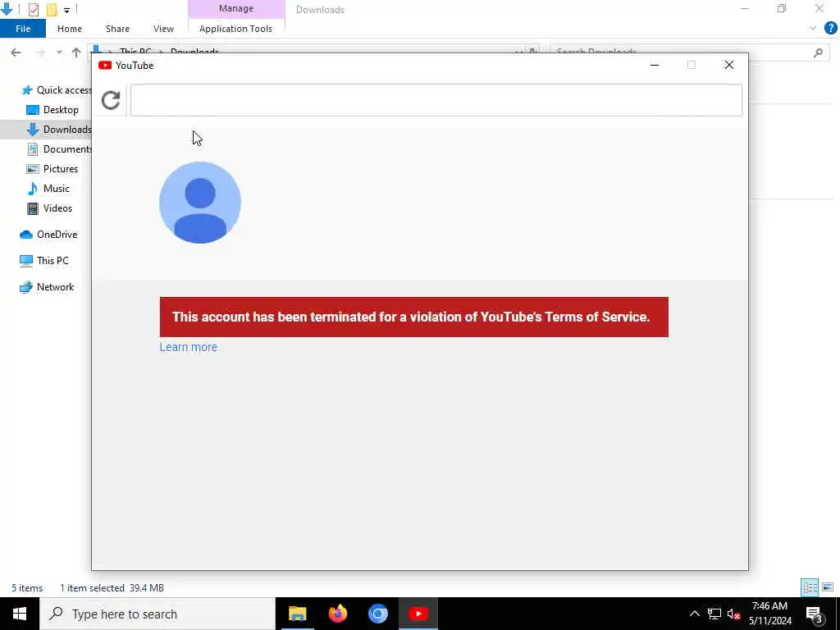840x630 pixels.
Task: Click the YouTube address bar field
Action: 436,100
